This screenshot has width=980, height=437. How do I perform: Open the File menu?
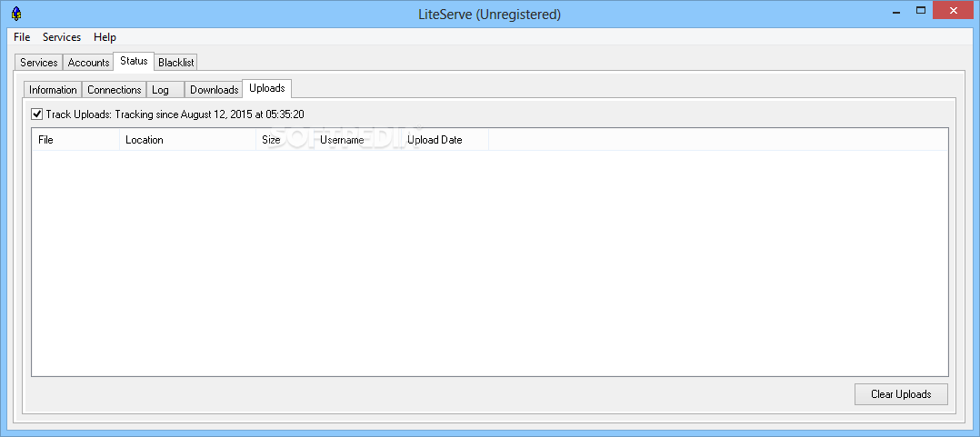22,37
